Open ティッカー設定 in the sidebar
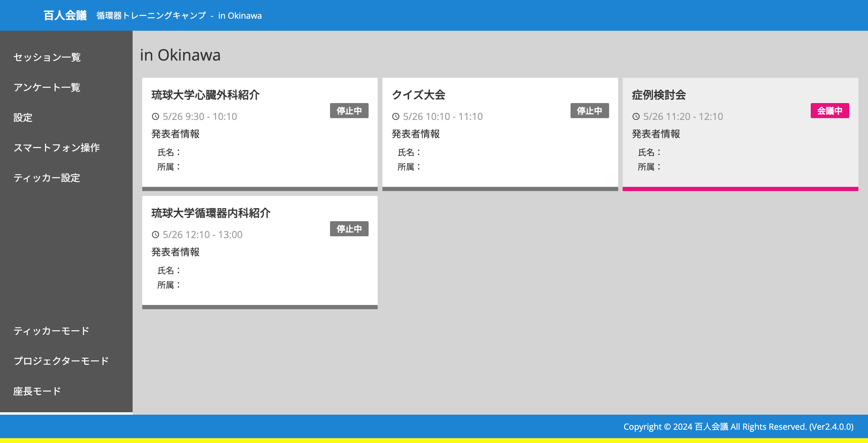 [47, 178]
